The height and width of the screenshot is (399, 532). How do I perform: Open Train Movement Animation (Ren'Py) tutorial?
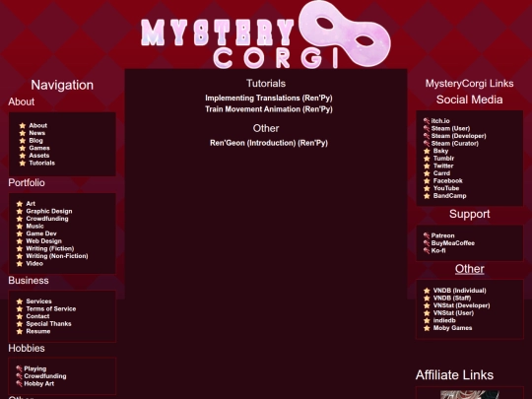pos(269,109)
